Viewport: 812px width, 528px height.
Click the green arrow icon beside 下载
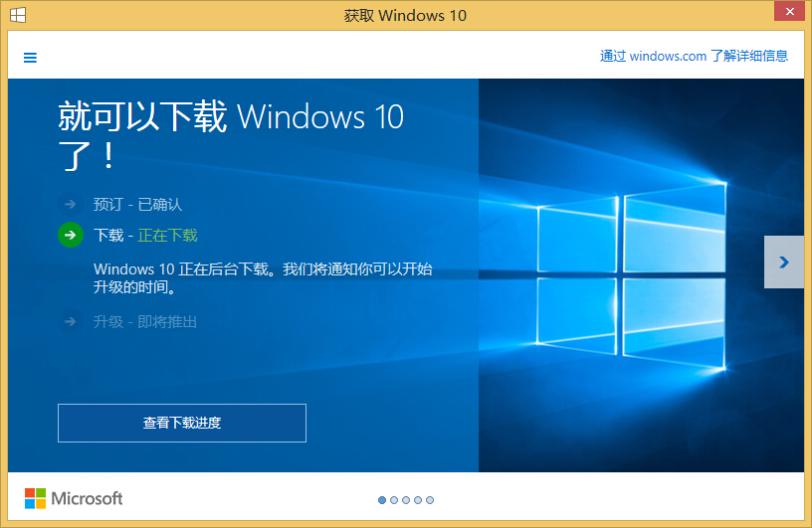pyautogui.click(x=70, y=236)
